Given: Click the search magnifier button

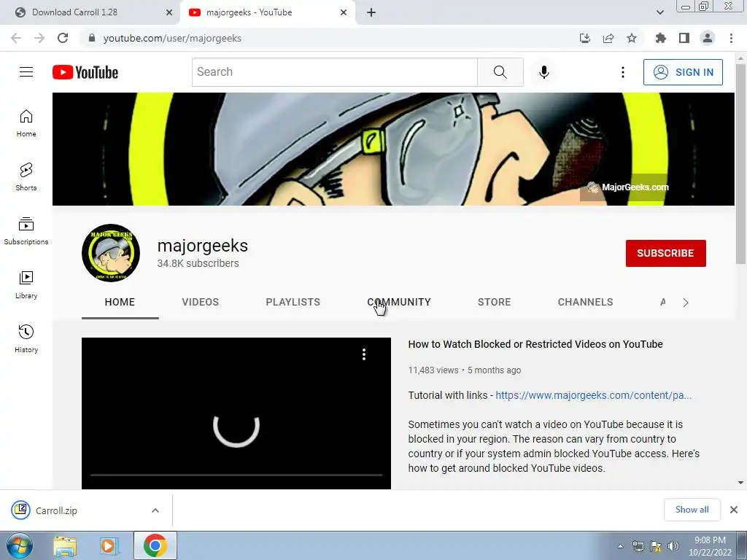Looking at the screenshot, I should point(500,72).
